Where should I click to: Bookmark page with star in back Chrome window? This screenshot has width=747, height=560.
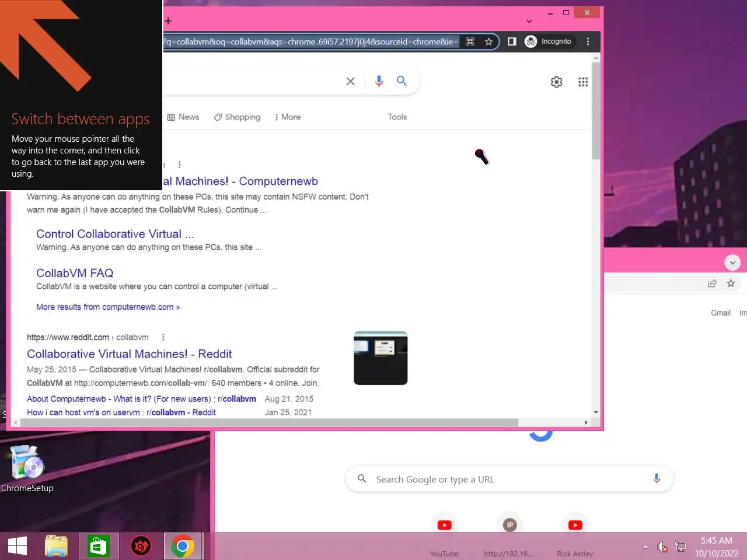point(731,283)
